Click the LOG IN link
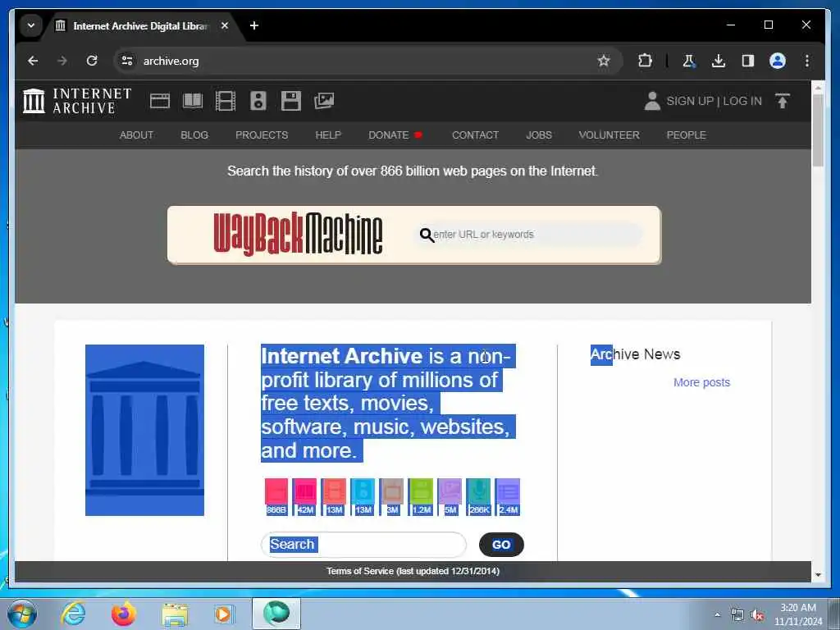The image size is (840, 630). tap(742, 101)
